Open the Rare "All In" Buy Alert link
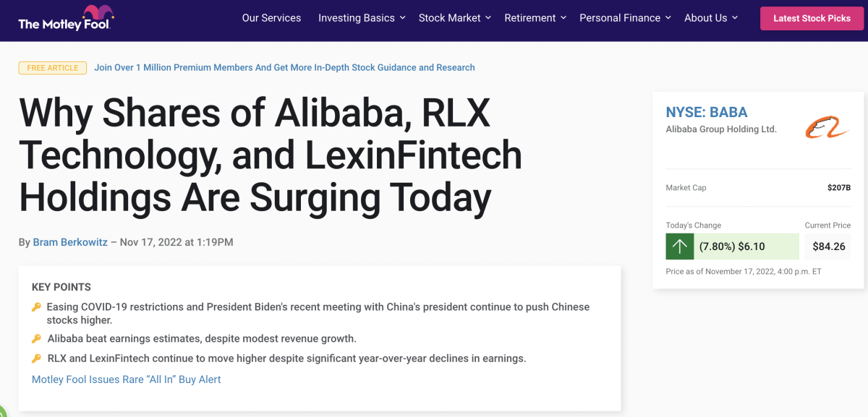The image size is (868, 417). coord(127,379)
